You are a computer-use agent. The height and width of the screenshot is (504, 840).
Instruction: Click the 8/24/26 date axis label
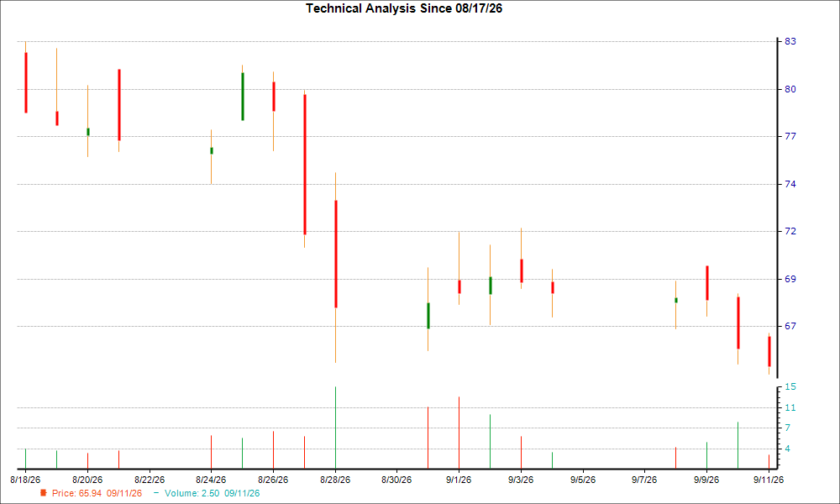point(211,480)
